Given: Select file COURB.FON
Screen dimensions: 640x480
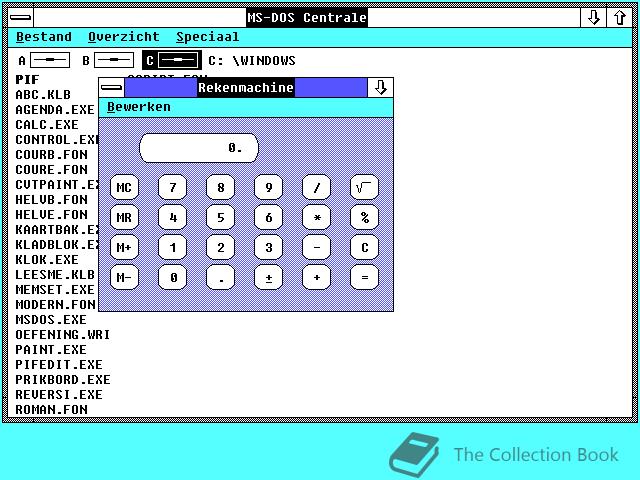Looking at the screenshot, I should coord(51,155).
